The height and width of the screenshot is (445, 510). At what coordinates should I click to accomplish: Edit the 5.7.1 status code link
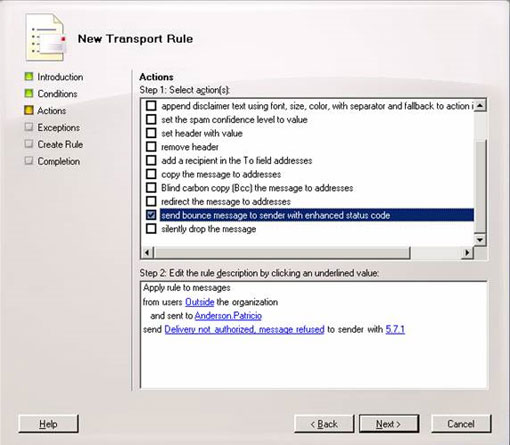coord(395,329)
